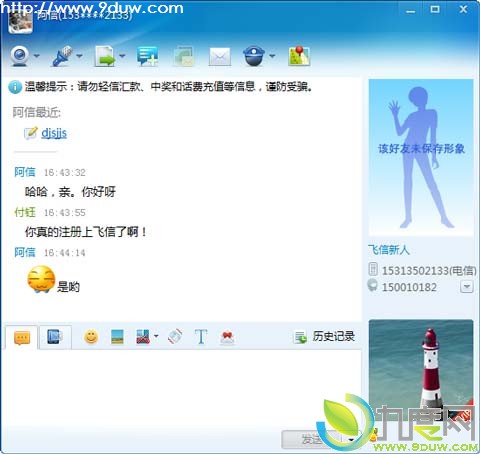
Task: Click the 飞信新人 label
Action: [389, 250]
